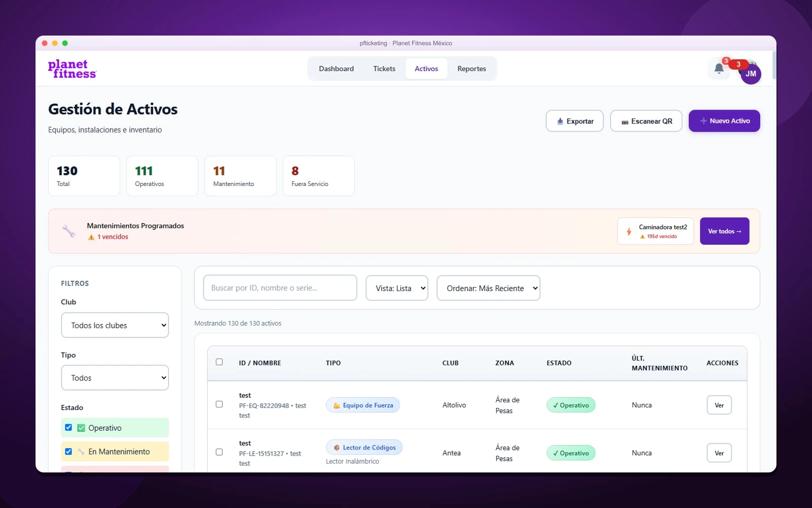Click the lightning icon on Caminadora test2
Image resolution: width=812 pixels, height=508 pixels.
pos(629,232)
